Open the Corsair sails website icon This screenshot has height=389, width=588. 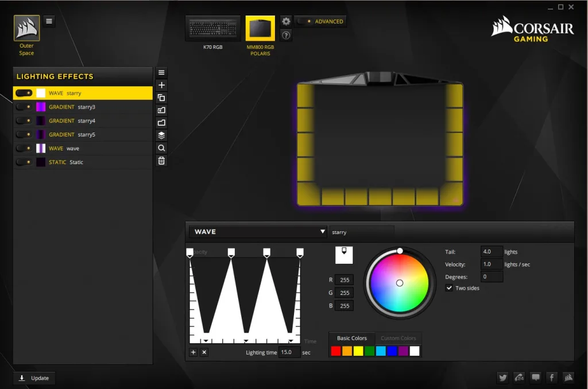tap(568, 378)
